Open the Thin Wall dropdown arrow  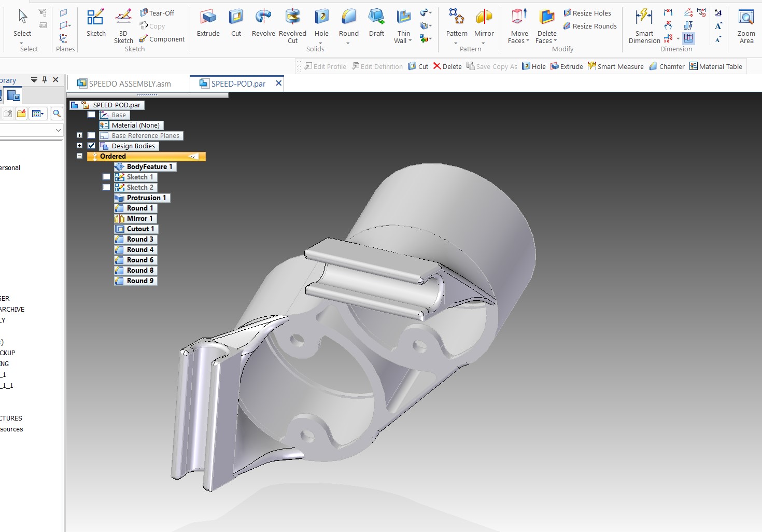(x=410, y=41)
